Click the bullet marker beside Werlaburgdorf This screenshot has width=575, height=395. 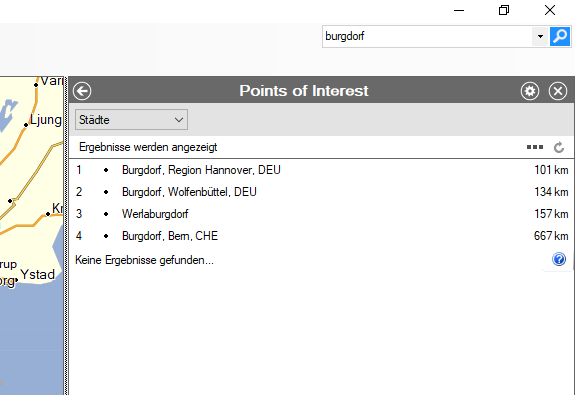(106, 214)
